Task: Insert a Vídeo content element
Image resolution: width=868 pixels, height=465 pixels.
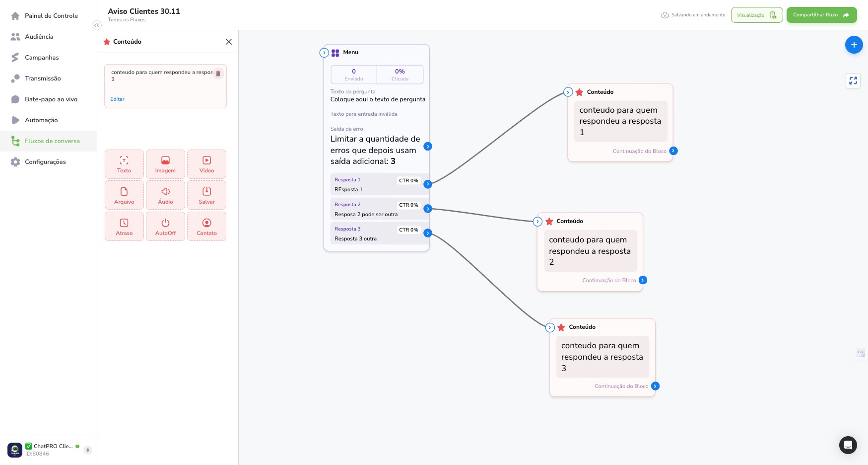Action: [206, 164]
